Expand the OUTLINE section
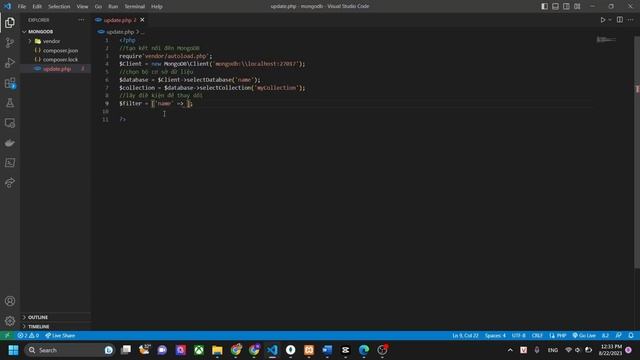This screenshot has width=640, height=360. click(56, 317)
